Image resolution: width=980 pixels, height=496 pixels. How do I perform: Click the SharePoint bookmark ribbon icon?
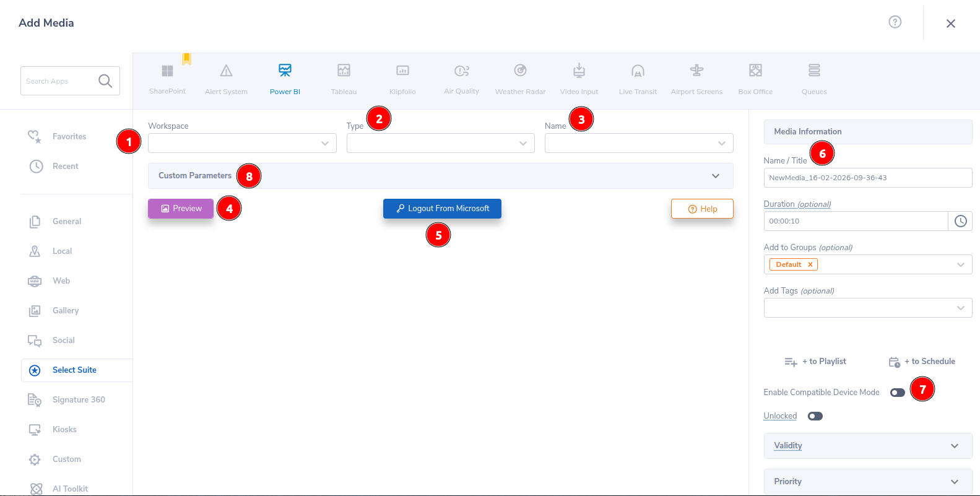[x=186, y=59]
